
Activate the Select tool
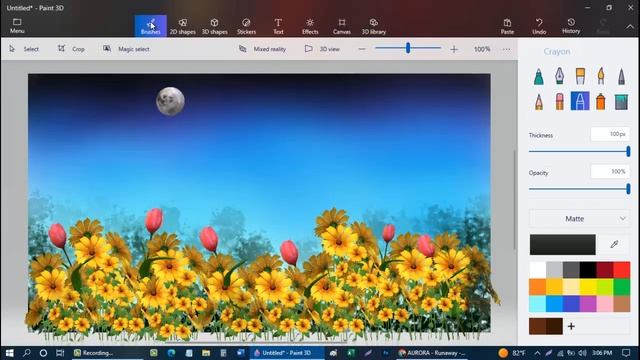24,49
